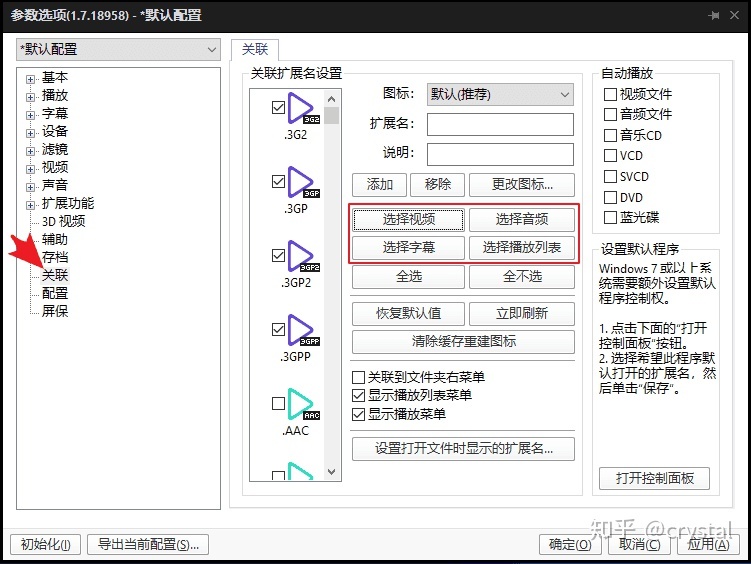Uncheck 显示播放列表菜单 option
The width and height of the screenshot is (751, 564).
click(358, 395)
